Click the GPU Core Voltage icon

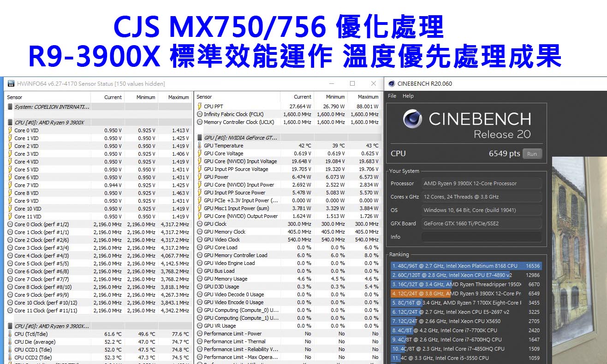pos(200,153)
